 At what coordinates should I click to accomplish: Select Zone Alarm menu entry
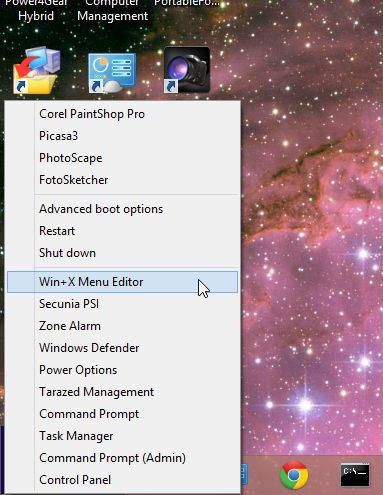pyautogui.click(x=123, y=326)
